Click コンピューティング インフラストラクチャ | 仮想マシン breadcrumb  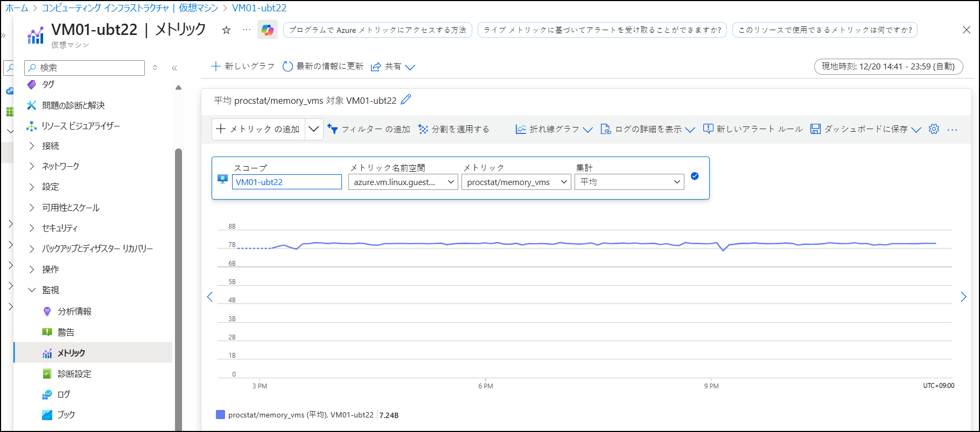pos(130,8)
